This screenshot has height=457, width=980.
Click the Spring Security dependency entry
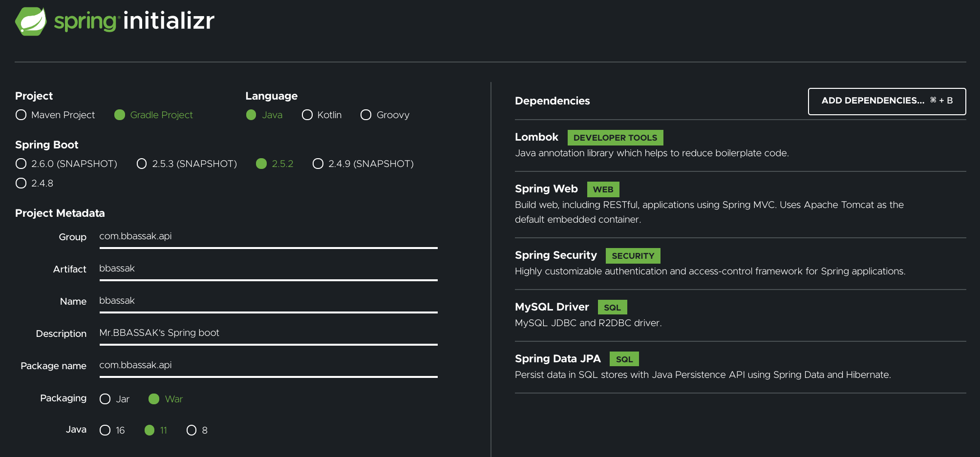click(x=740, y=263)
